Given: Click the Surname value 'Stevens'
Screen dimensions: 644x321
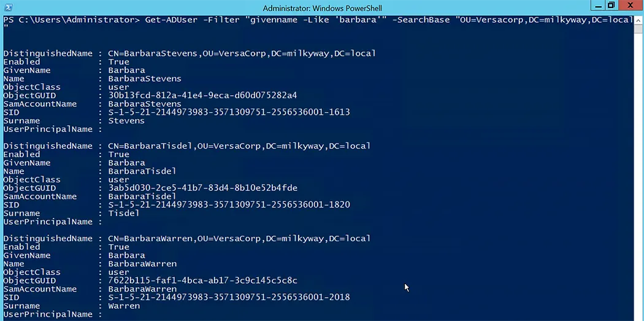Looking at the screenshot, I should coord(126,121).
